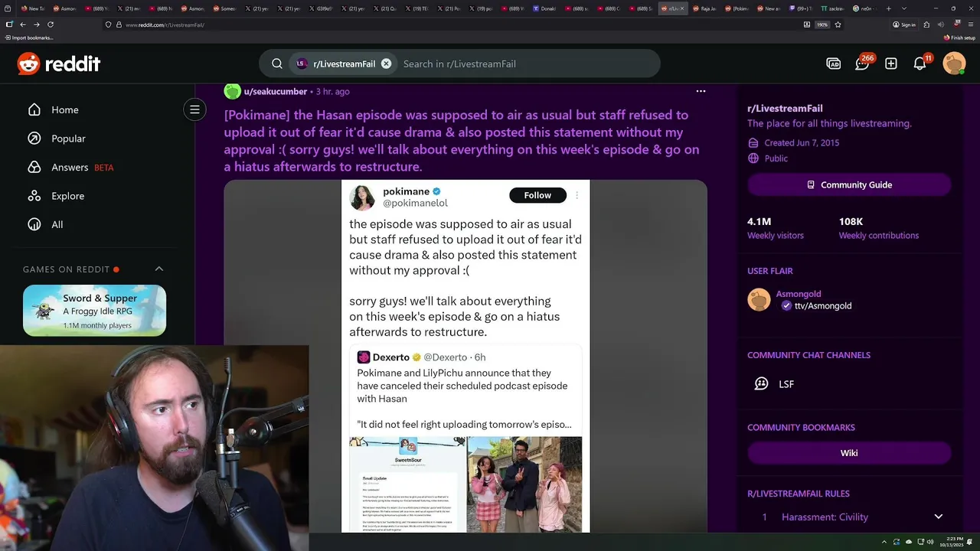Open u/seakucumber profile link
This screenshot has height=551, width=980.
click(275, 91)
